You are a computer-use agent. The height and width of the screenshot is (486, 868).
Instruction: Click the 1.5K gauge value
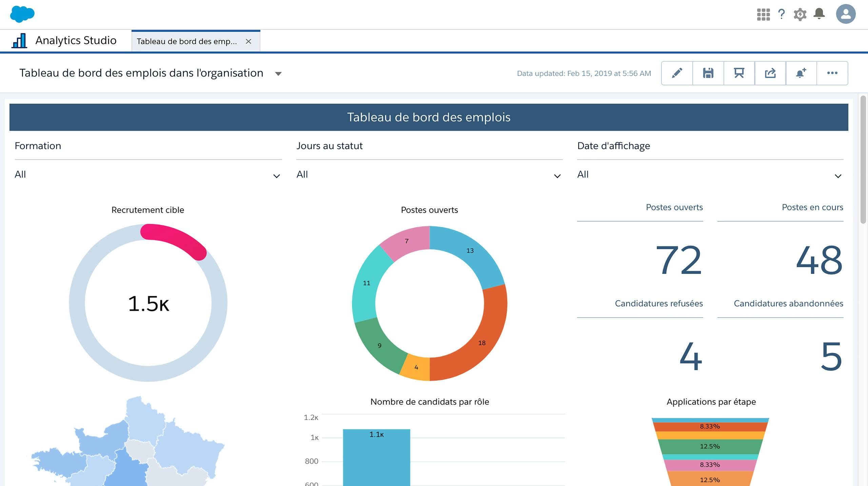point(148,304)
